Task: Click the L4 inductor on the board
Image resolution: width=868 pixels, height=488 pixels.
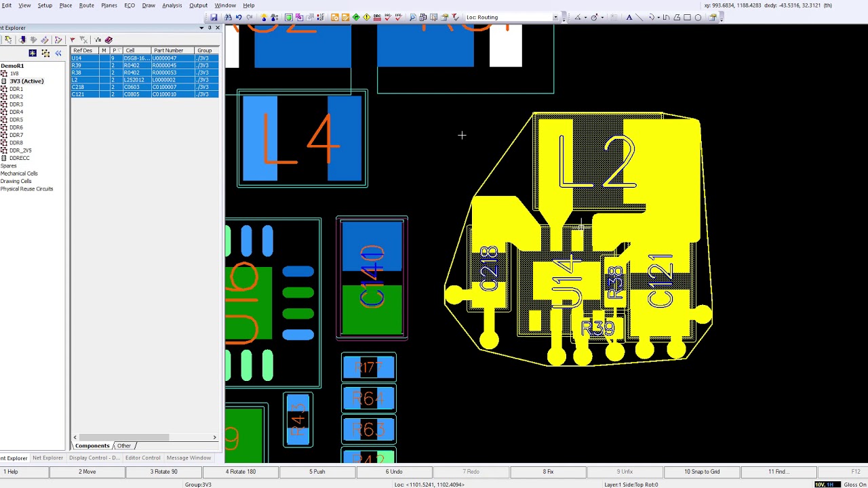Action: (302, 139)
